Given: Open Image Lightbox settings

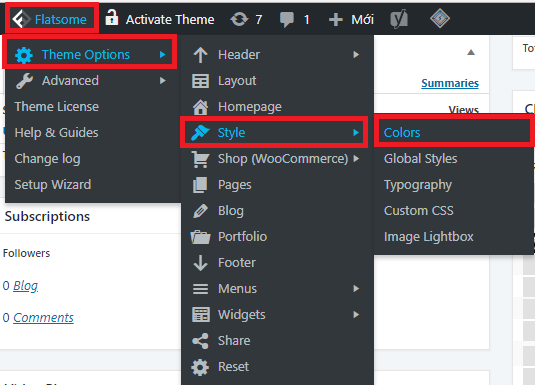Looking at the screenshot, I should 429,237.
